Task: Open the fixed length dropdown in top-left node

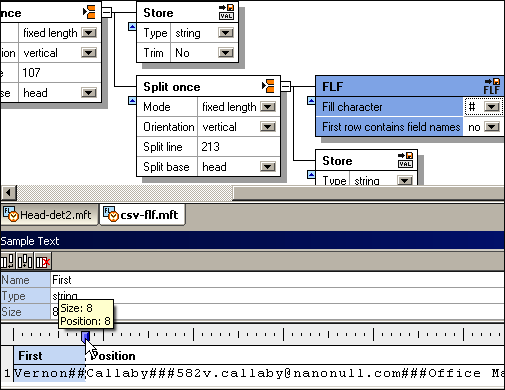Action: click(89, 33)
